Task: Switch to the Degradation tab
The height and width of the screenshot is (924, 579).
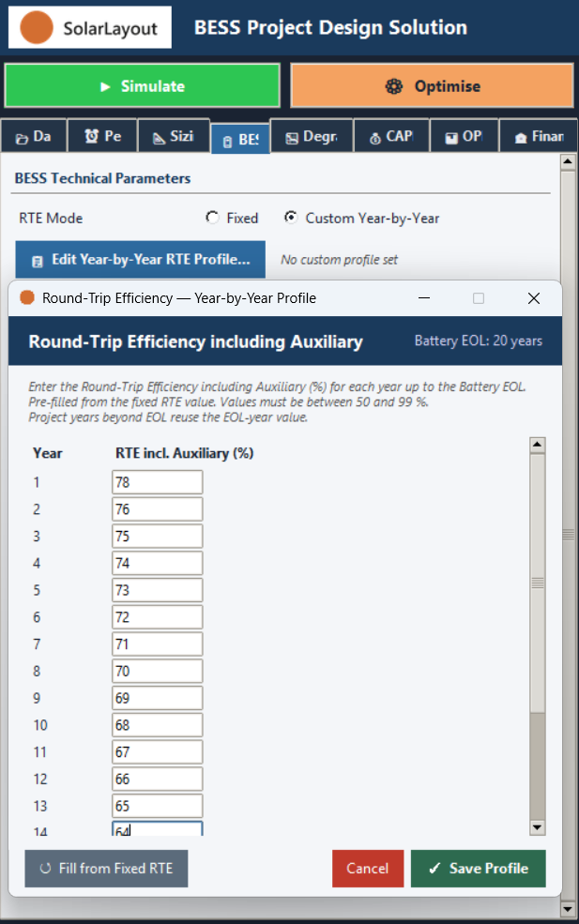Action: point(312,136)
